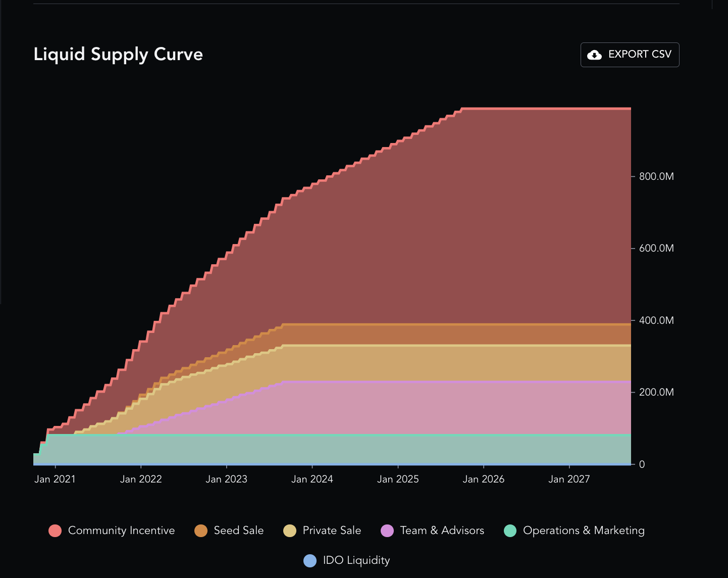728x578 pixels.
Task: Hide the Community Incentive series label
Action: 121,531
